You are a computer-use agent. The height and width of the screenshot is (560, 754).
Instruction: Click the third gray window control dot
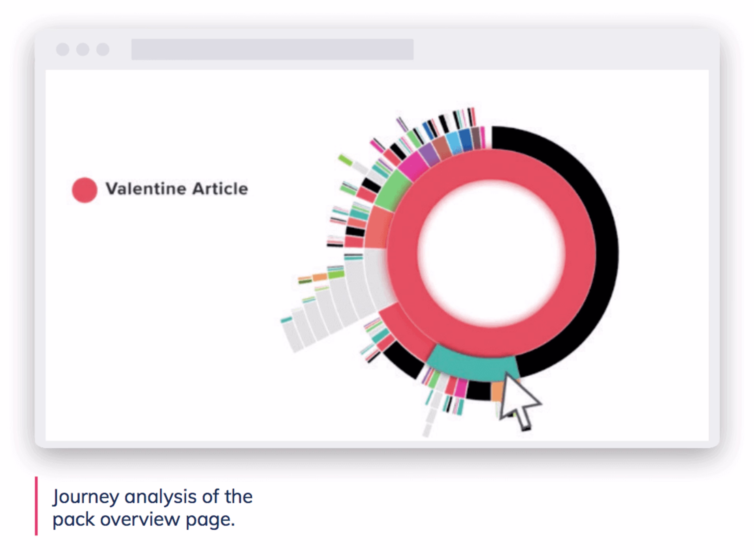[x=103, y=49]
